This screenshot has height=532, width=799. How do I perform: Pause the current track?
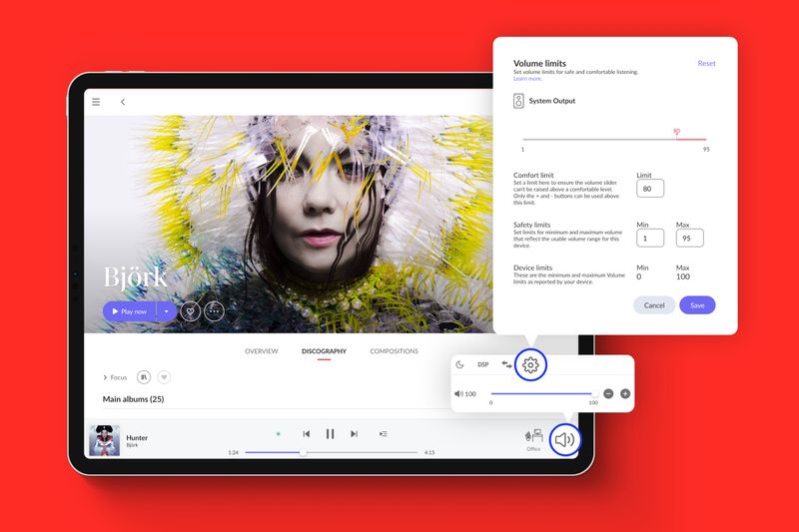click(331, 434)
